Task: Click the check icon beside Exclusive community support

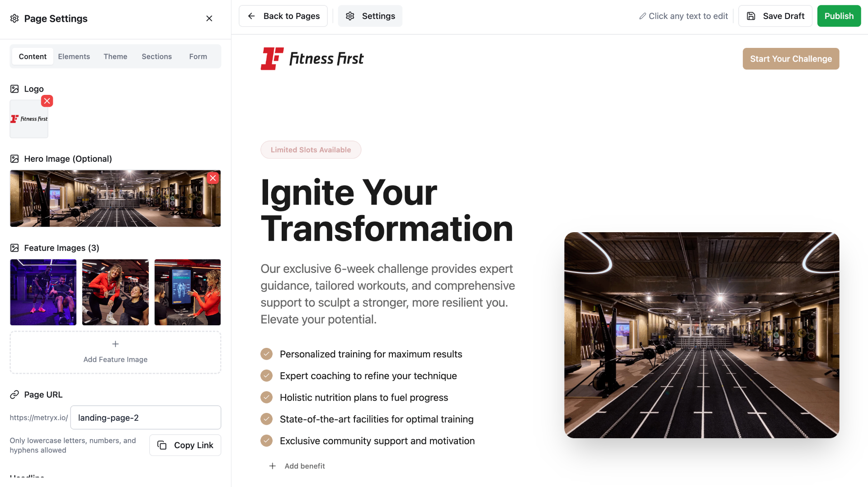Action: (x=267, y=441)
